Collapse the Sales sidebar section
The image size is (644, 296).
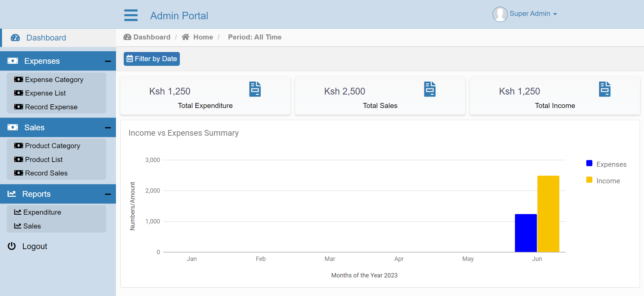pyautogui.click(x=108, y=128)
